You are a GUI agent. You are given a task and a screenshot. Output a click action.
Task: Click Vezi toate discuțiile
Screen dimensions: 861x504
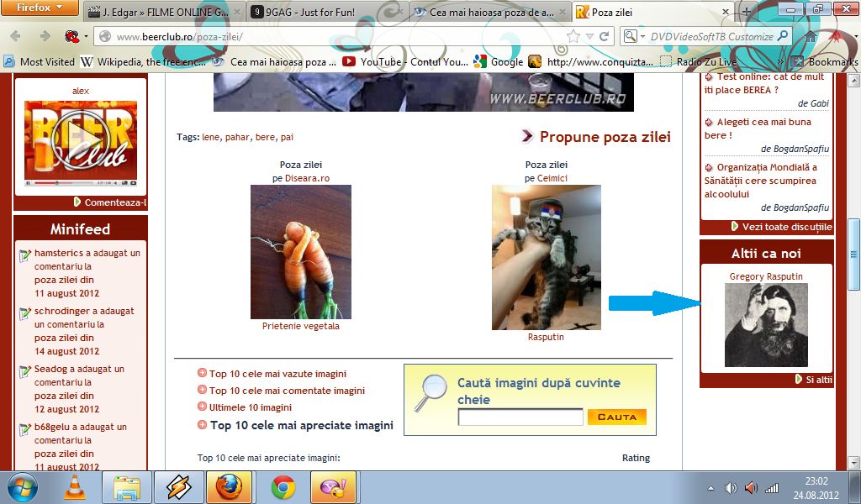point(787,227)
